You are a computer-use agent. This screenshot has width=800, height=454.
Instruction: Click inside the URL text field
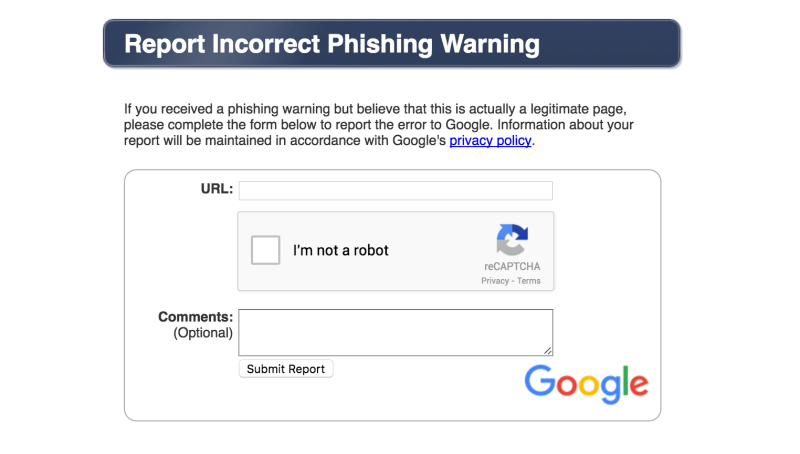395,191
